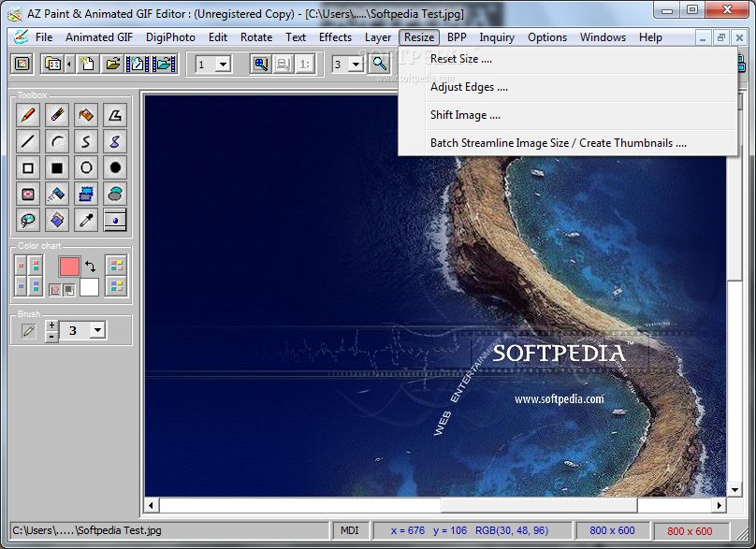The width and height of the screenshot is (756, 549).
Task: Click the first toolbar framed picture icon
Action: point(22,64)
